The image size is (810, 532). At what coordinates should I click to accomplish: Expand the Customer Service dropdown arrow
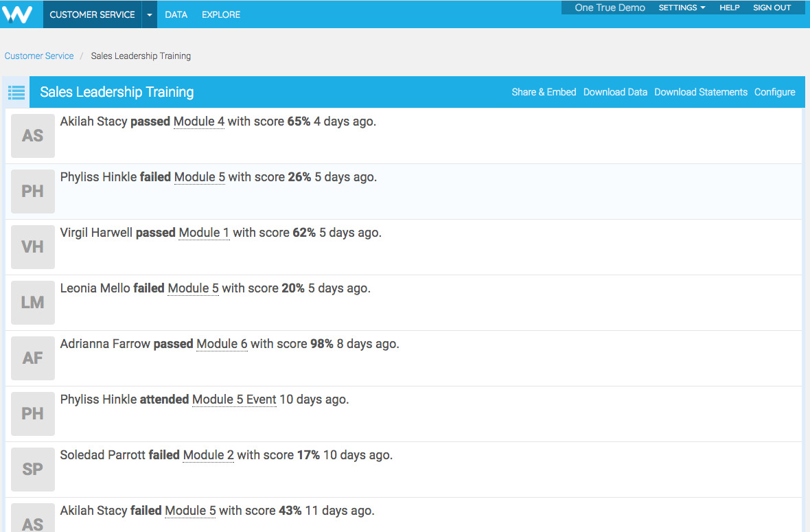(x=150, y=14)
